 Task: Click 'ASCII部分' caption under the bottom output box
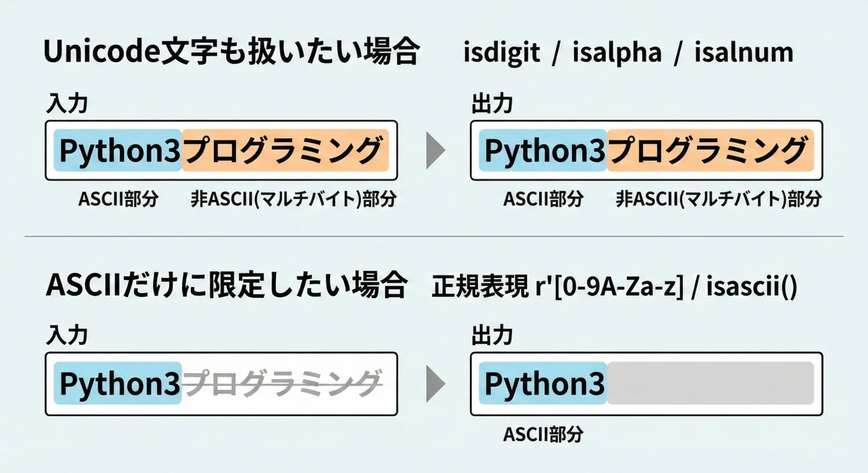(543, 434)
